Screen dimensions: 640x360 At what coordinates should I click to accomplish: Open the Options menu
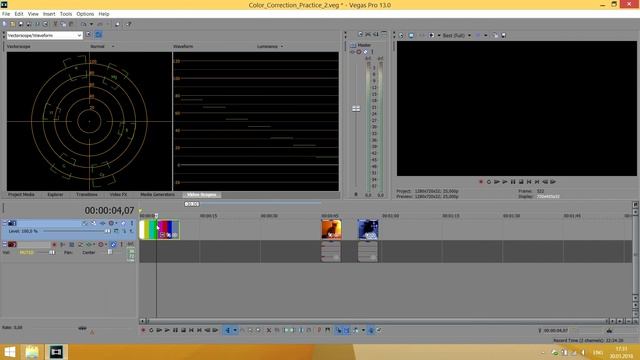(x=85, y=14)
